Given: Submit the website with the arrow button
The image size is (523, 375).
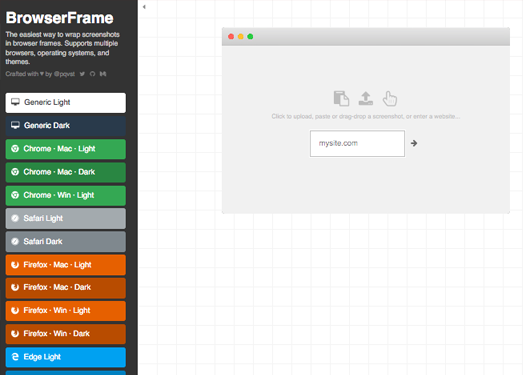Looking at the screenshot, I should (414, 143).
